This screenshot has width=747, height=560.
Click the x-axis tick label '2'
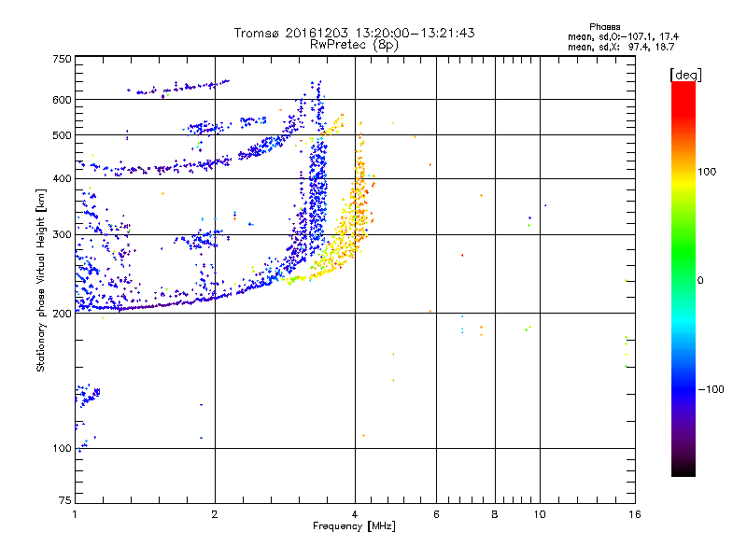click(x=215, y=514)
